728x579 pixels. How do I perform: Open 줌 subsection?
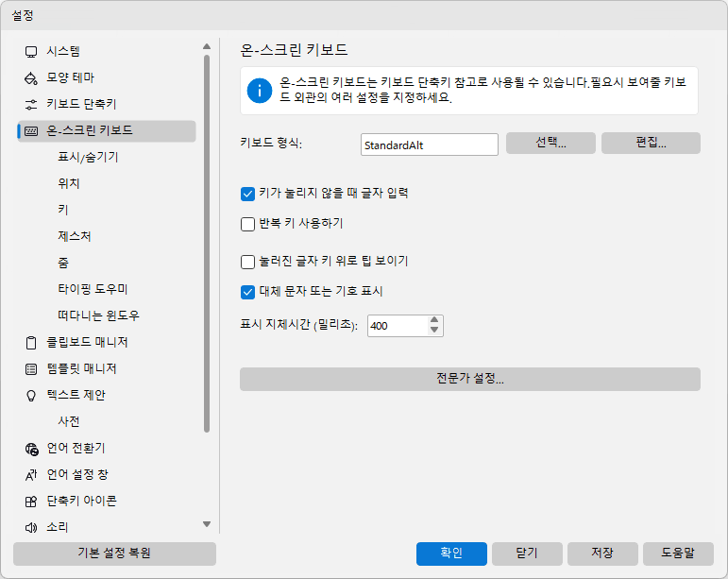click(x=63, y=263)
